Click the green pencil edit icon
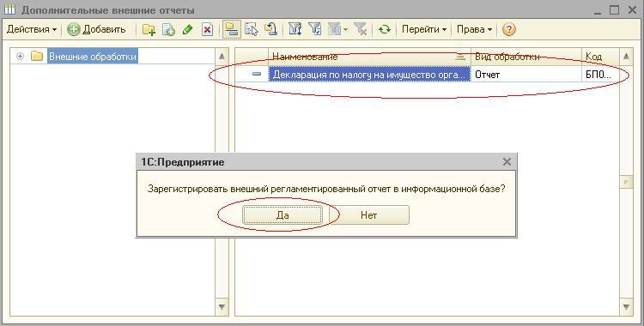 (188, 29)
